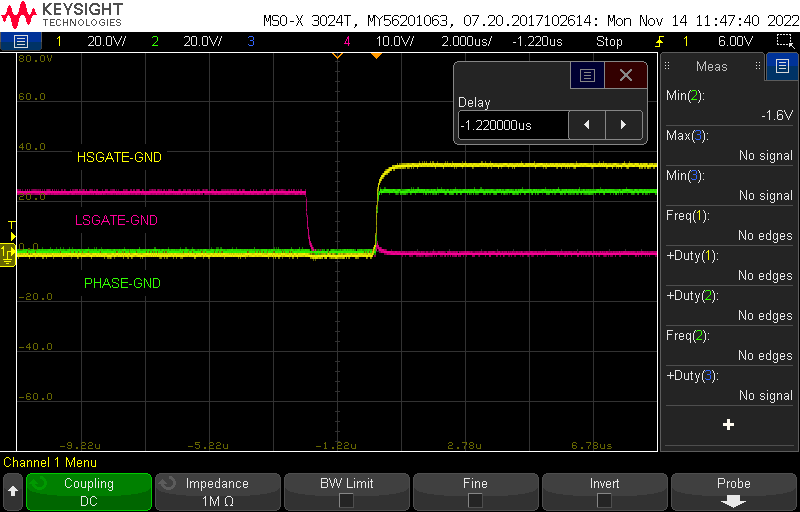Select the Freq(1) measurement
This screenshot has height=512, width=800.
[730, 225]
